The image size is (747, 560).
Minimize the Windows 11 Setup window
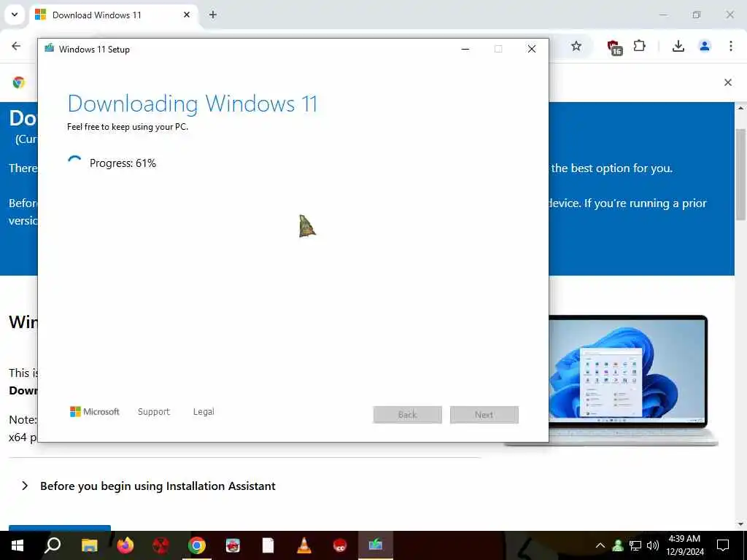tap(465, 49)
